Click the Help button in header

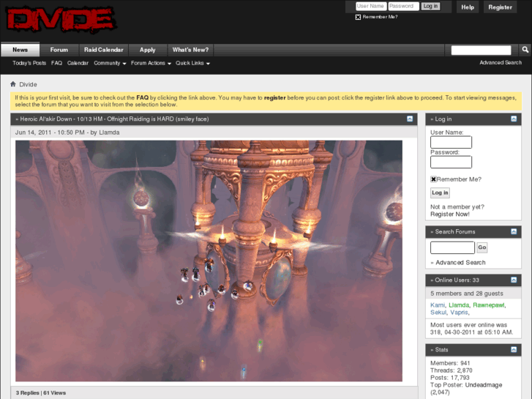[x=468, y=7]
